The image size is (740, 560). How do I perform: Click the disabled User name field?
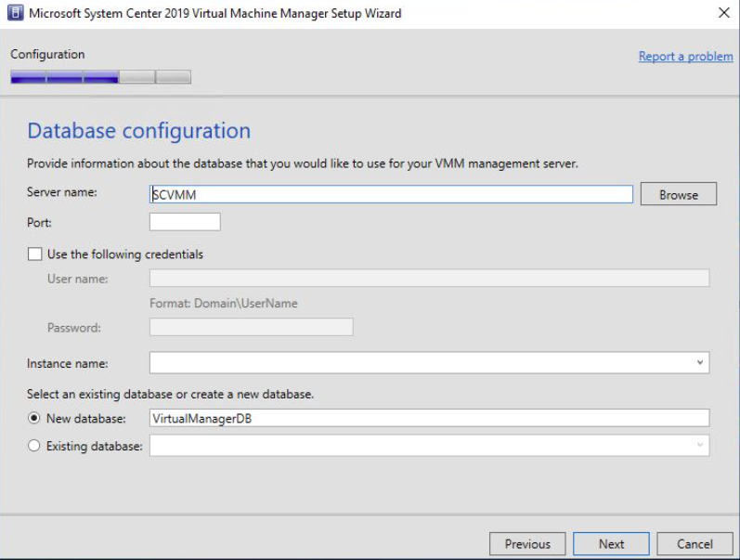tap(430, 278)
